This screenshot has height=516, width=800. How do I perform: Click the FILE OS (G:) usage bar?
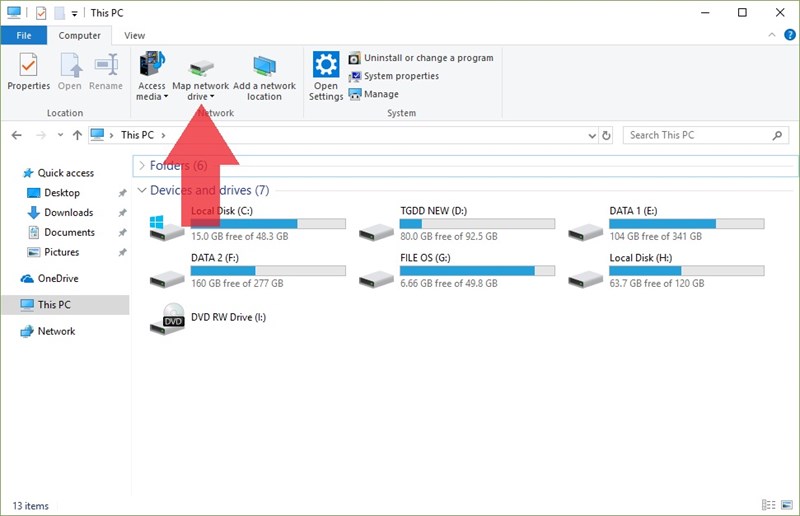[x=478, y=271]
